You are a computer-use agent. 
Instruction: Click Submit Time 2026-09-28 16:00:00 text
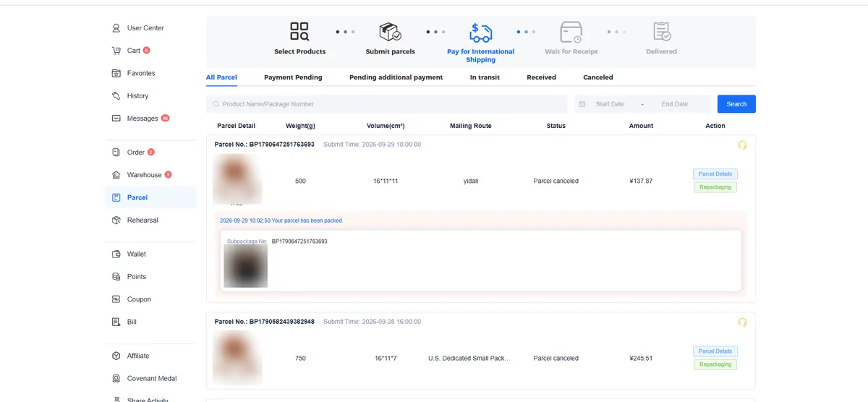coord(372,322)
